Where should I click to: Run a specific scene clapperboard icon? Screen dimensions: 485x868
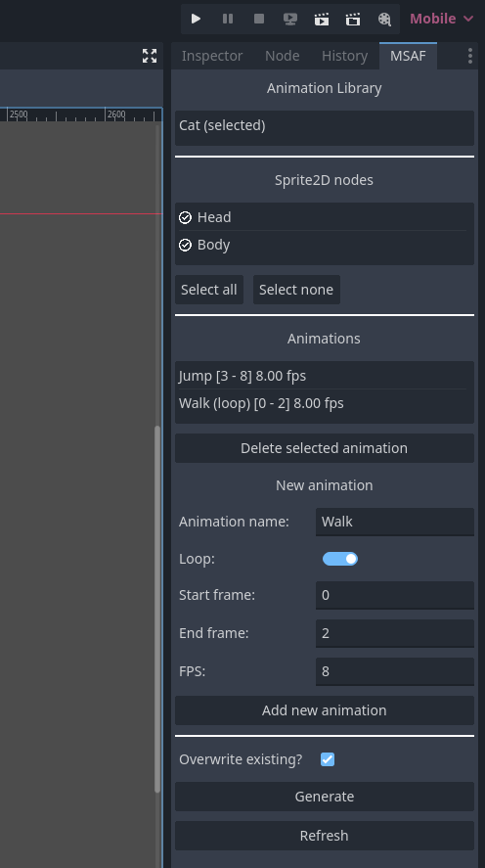pos(353,19)
